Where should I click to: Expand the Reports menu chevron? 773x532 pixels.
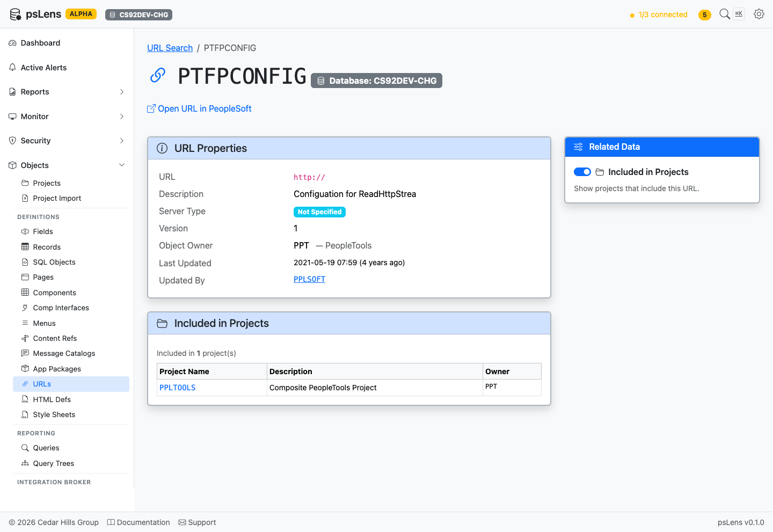pos(122,92)
